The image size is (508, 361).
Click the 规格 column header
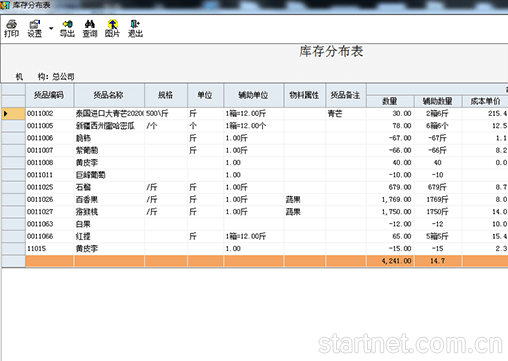[x=166, y=95]
